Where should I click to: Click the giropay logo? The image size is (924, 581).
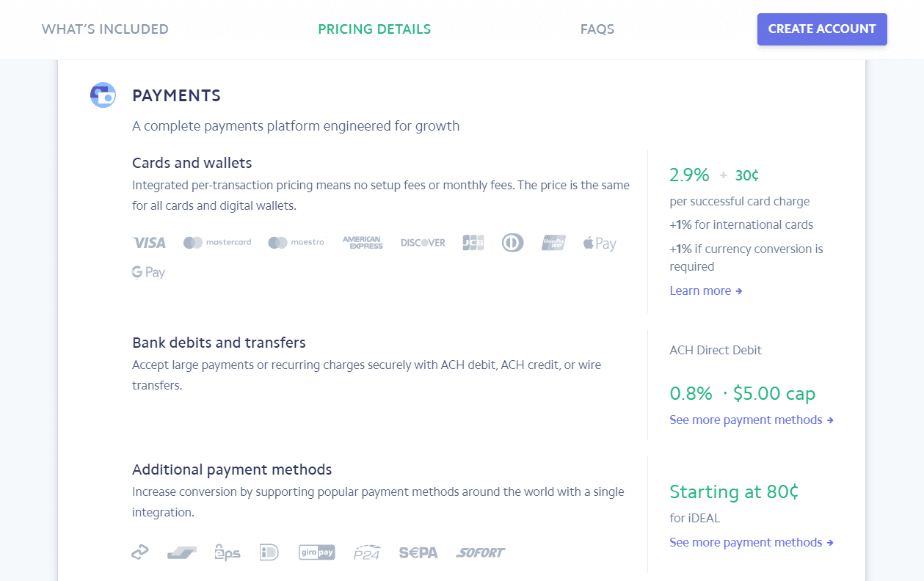point(317,552)
